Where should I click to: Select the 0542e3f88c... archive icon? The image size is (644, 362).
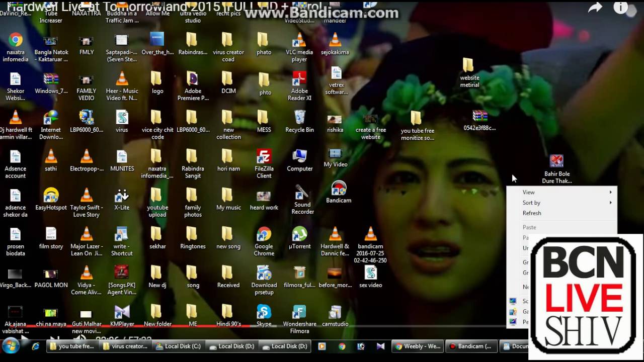coord(479,120)
